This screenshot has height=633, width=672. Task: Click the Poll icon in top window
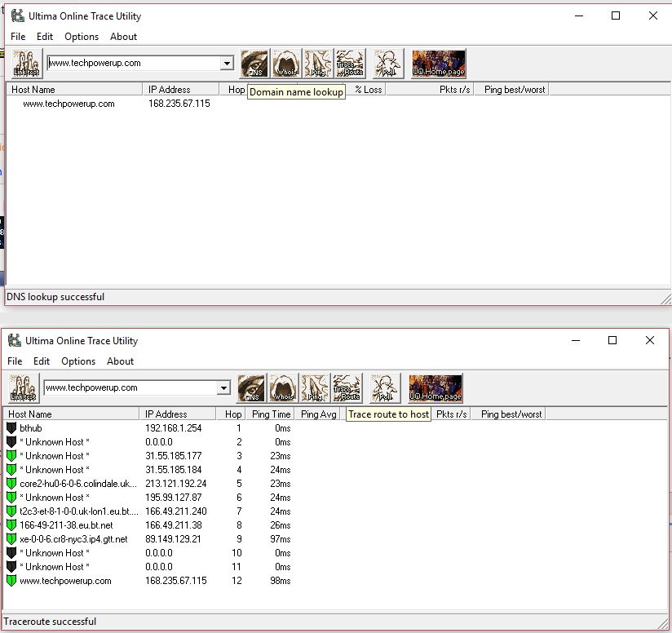pyautogui.click(x=388, y=64)
